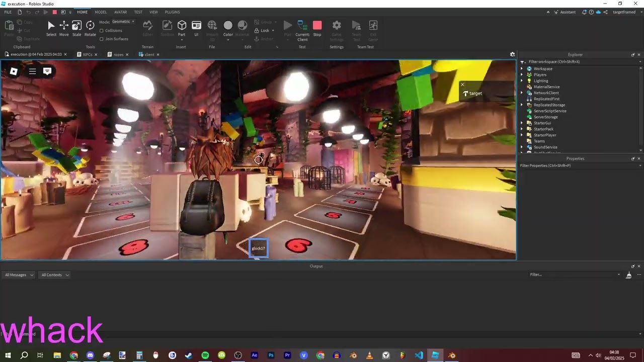Open the Mode Geometric dropdown
This screenshot has height=362, width=644.
[123, 22]
